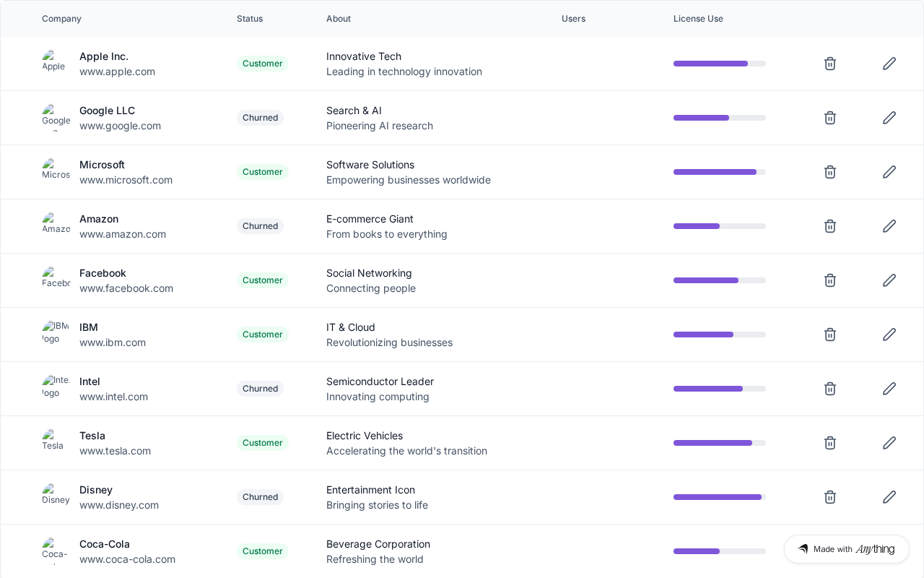Screen dimensions: 924x578
Task: Click the edit pencil for Tesla
Action: tap(889, 443)
